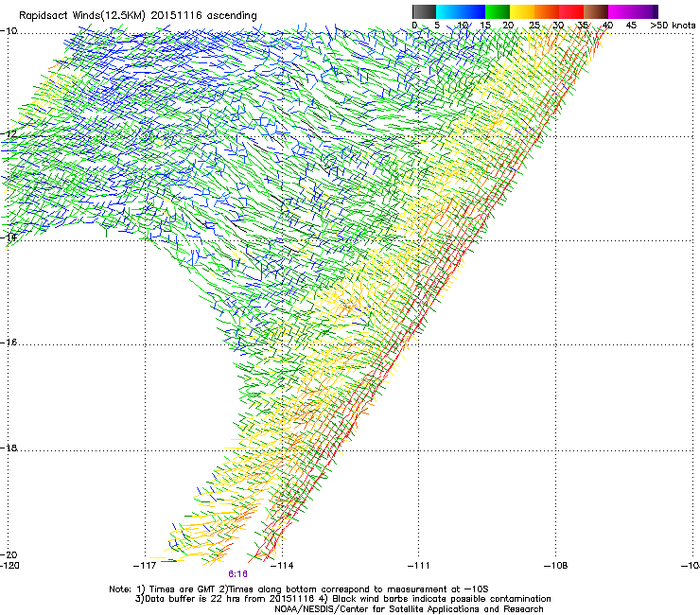This screenshot has width=700, height=615.
Task: Click the red 30-35 knots color band
Action: pos(571,11)
